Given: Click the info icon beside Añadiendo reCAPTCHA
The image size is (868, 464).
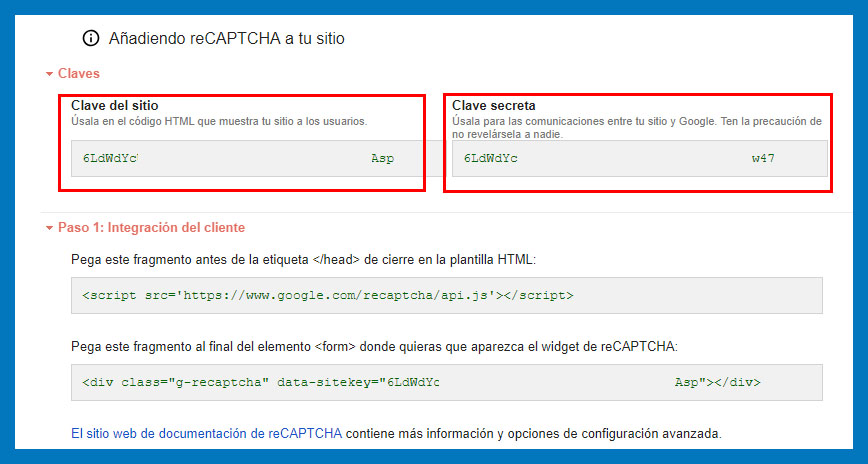Looking at the screenshot, I should click(91, 38).
